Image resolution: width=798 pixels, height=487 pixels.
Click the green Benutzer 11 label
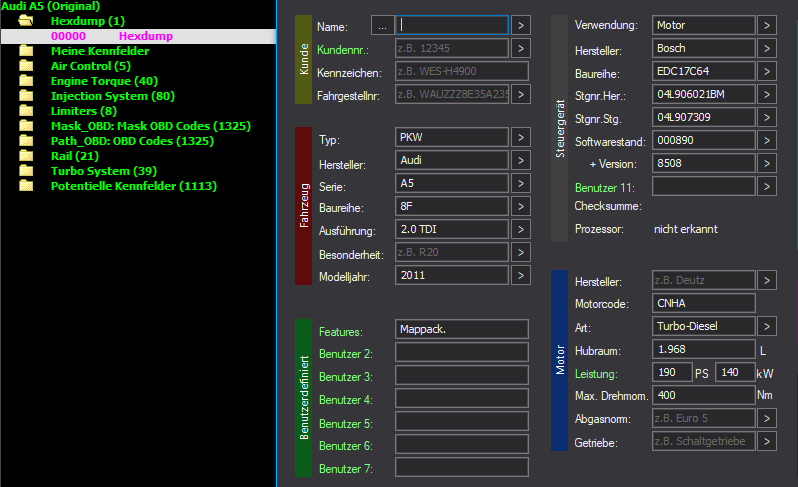tap(605, 188)
